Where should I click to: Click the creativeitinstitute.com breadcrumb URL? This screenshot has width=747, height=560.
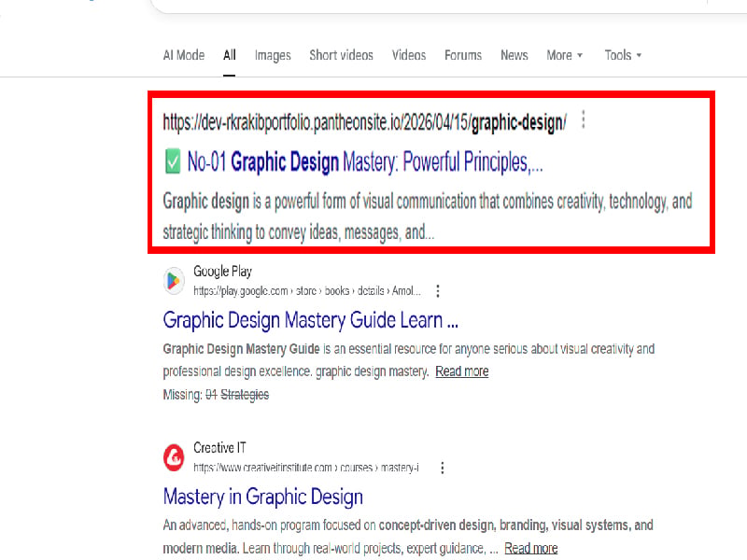click(306, 468)
